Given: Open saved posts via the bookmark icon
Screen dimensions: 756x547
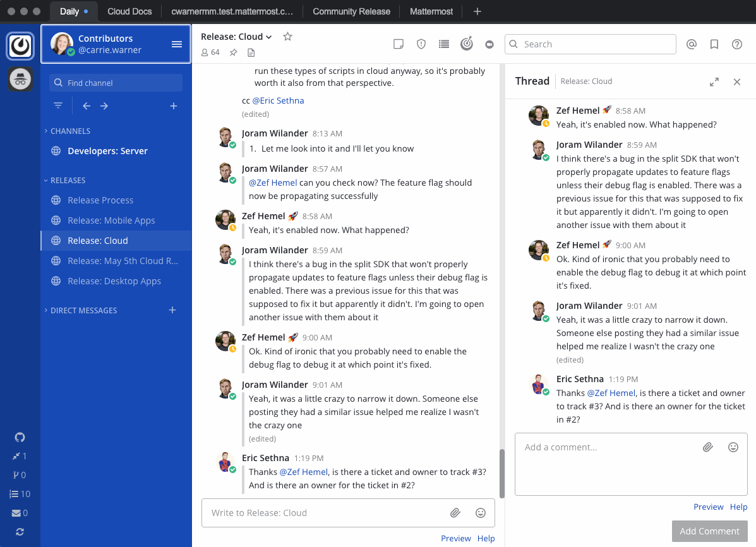Looking at the screenshot, I should click(x=714, y=44).
